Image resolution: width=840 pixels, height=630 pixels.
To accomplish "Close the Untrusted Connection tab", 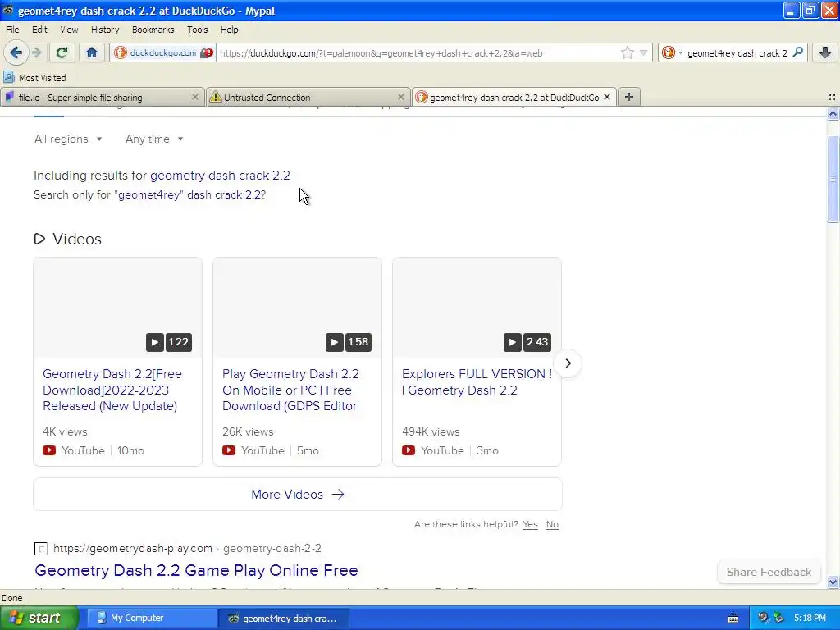I will tap(400, 97).
